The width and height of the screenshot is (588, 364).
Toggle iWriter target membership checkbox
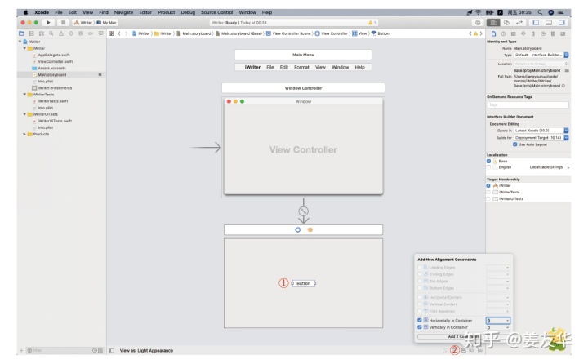pos(488,185)
